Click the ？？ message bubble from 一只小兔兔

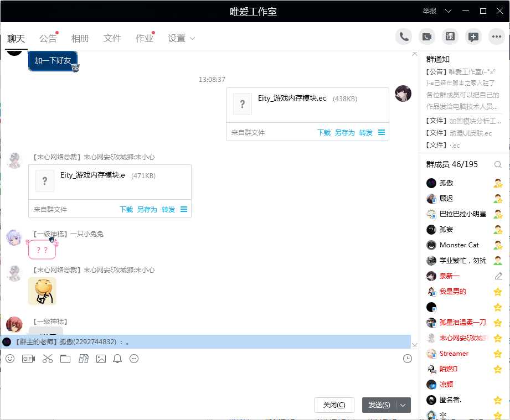(x=42, y=250)
